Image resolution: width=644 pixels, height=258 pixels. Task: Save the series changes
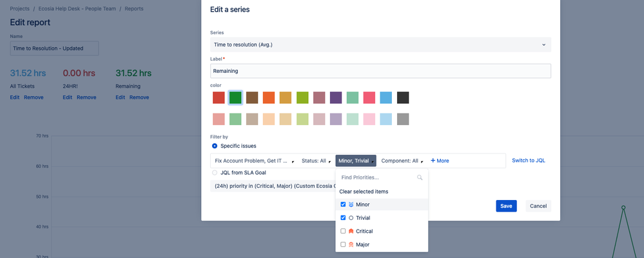(x=506, y=206)
